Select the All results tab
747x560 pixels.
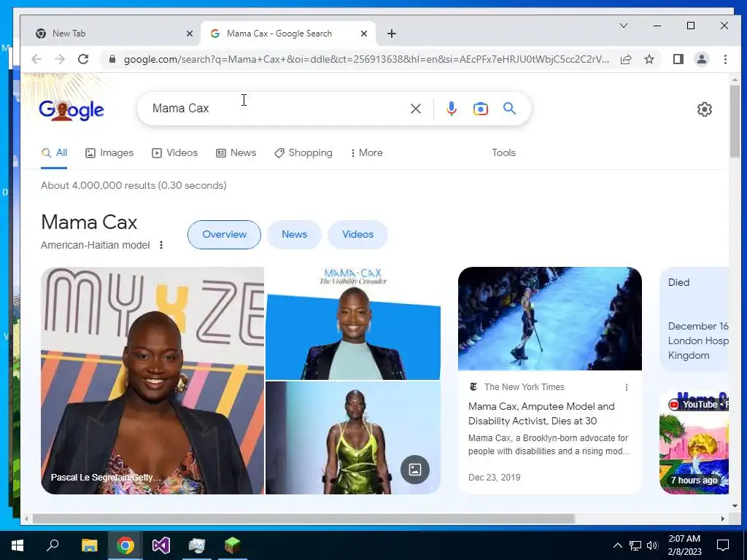tap(54, 153)
